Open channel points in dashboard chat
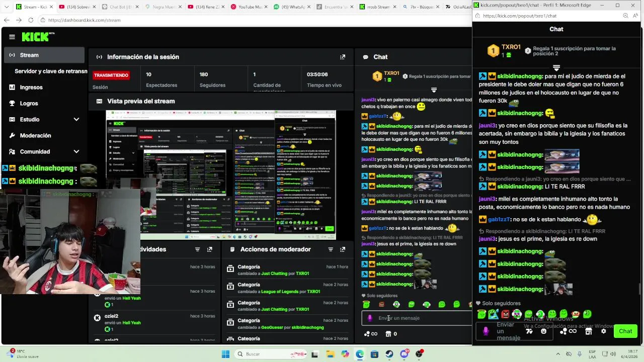644x362 pixels. (371, 334)
